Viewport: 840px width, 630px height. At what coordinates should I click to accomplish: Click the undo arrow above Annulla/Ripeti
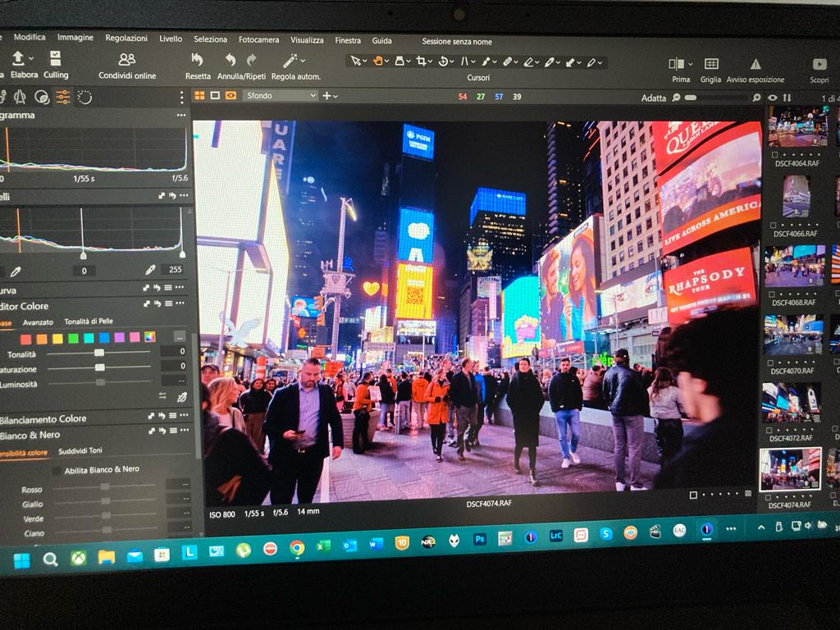231,60
